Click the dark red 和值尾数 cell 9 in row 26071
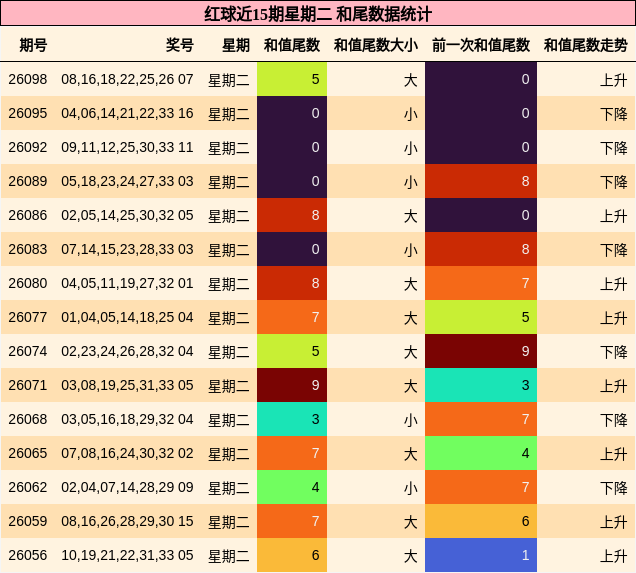The width and height of the screenshot is (636, 573). [x=292, y=385]
